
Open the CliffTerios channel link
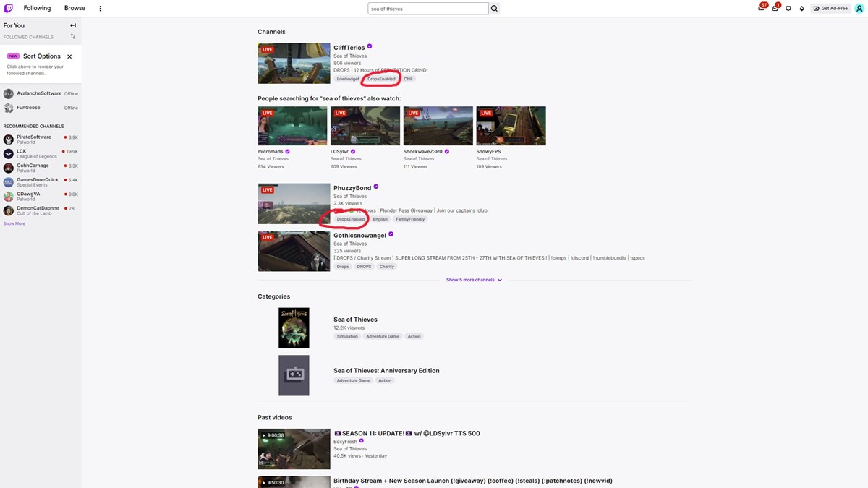click(349, 48)
